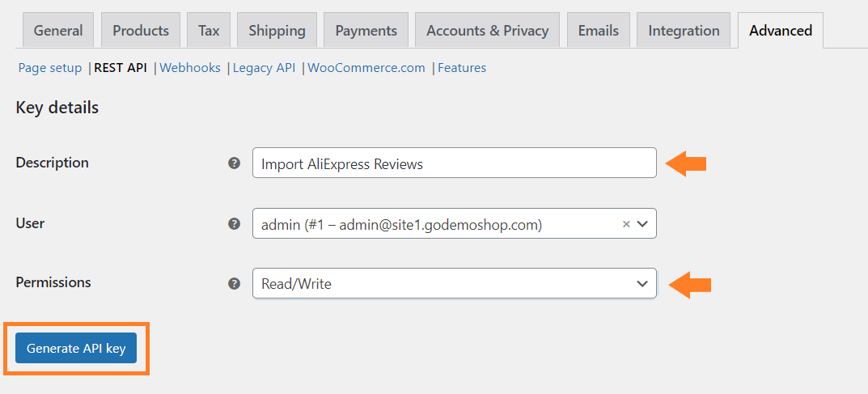Image resolution: width=868 pixels, height=394 pixels.
Task: Select the Payments tab
Action: [366, 31]
